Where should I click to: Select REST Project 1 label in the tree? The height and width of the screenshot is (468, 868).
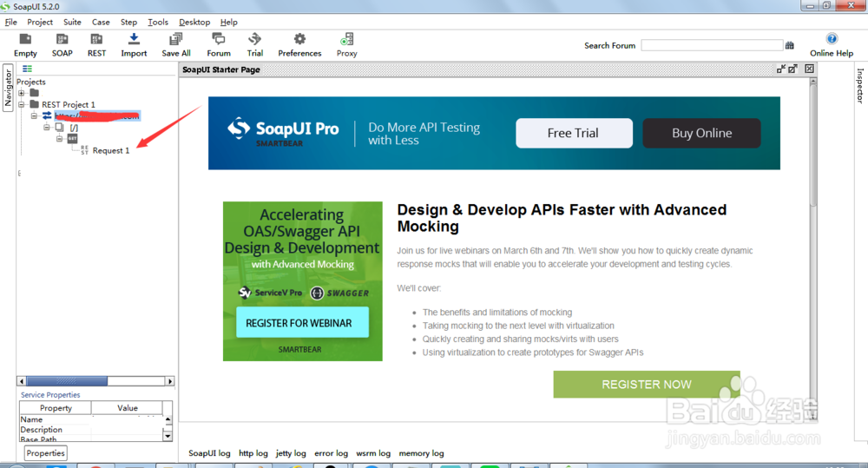pos(68,105)
